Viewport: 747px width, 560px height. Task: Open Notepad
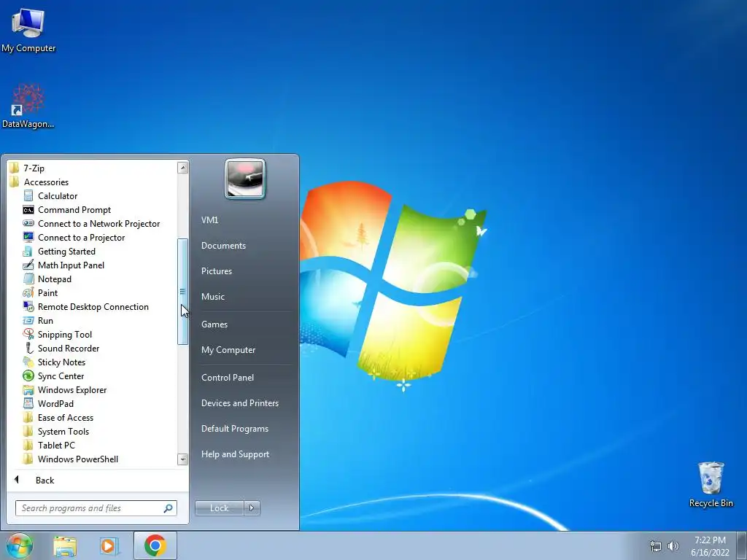point(54,279)
